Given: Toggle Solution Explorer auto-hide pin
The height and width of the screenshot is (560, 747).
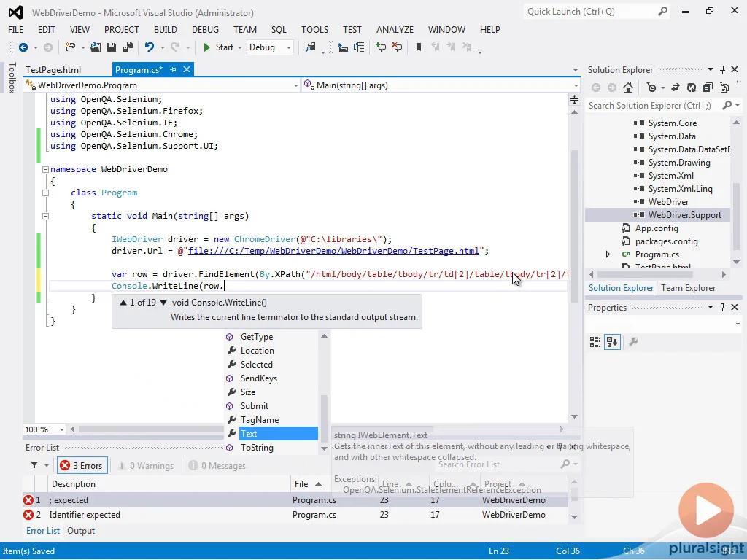Looking at the screenshot, I should pos(722,69).
